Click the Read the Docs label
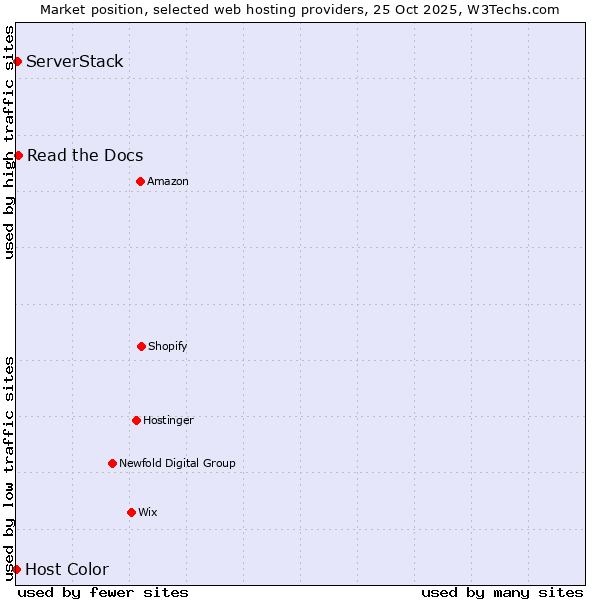 click(x=85, y=155)
